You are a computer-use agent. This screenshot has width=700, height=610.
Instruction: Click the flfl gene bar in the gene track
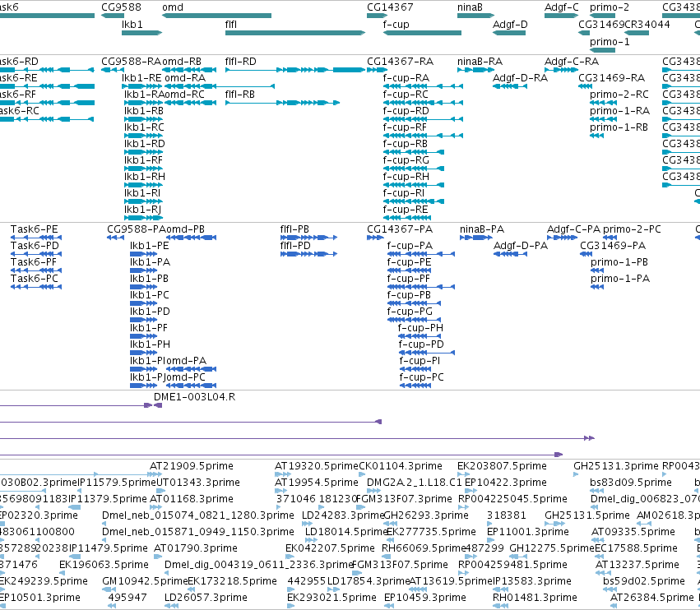point(295,33)
